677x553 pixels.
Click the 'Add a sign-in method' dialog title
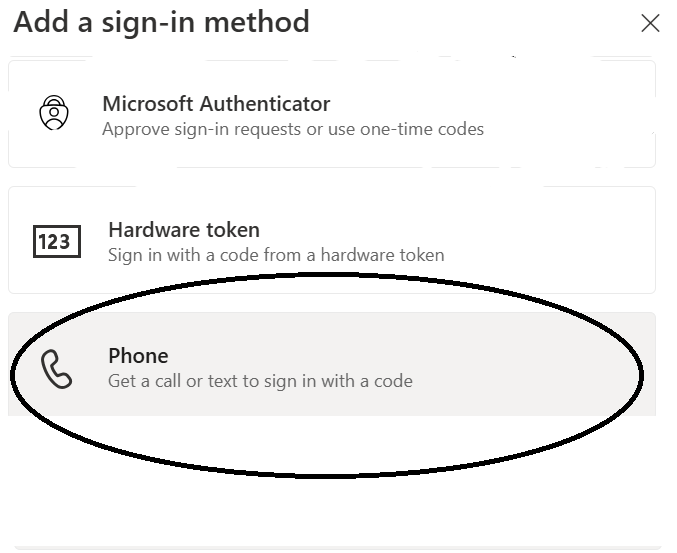click(161, 22)
